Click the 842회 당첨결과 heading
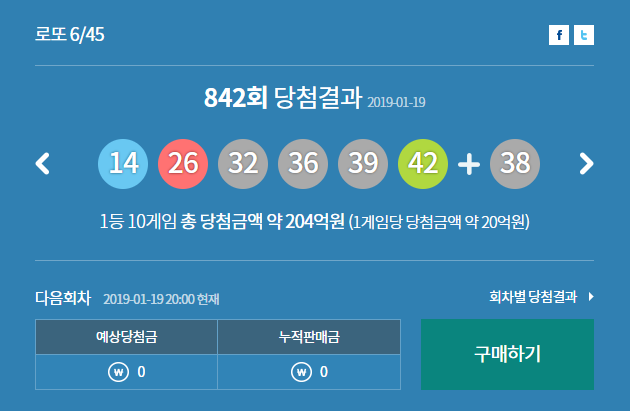This screenshot has width=630, height=411. tap(283, 98)
